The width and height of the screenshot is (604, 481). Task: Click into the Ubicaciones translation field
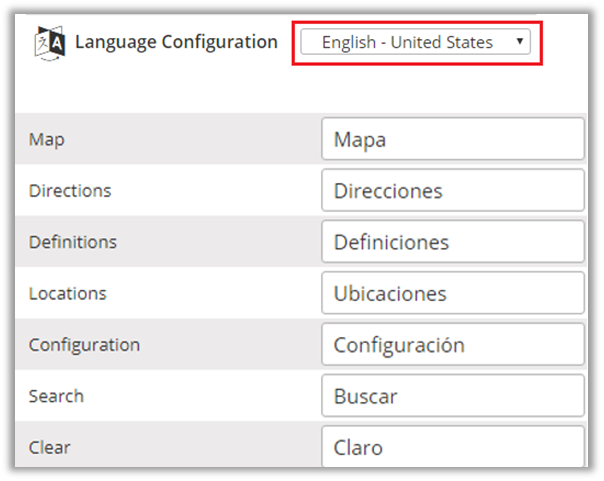tap(452, 294)
